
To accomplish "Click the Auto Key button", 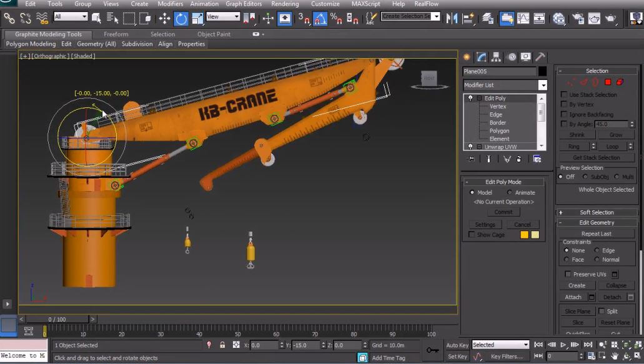I will click(457, 345).
